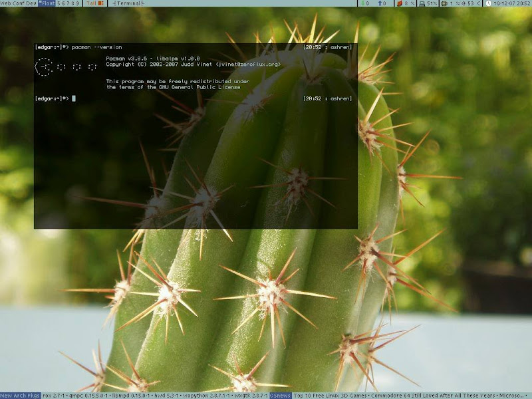Switch to the Dev workspace tag
The height and width of the screenshot is (399, 532).
click(31, 3)
